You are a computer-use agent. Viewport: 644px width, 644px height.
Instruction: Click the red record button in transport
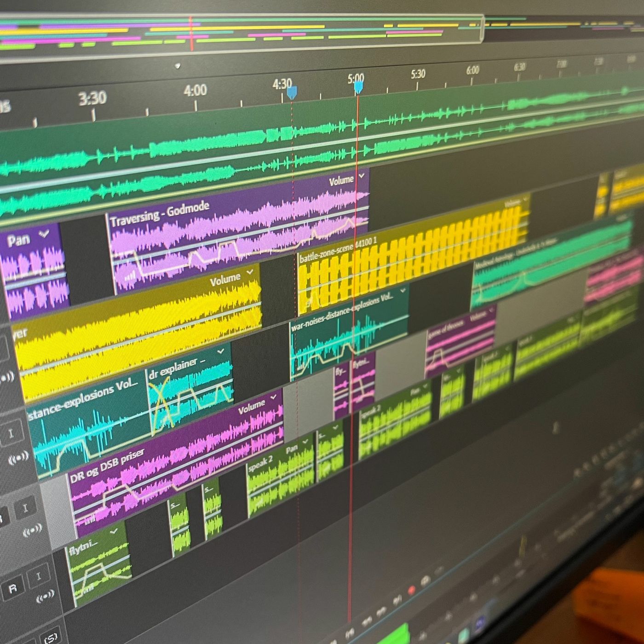(412, 590)
